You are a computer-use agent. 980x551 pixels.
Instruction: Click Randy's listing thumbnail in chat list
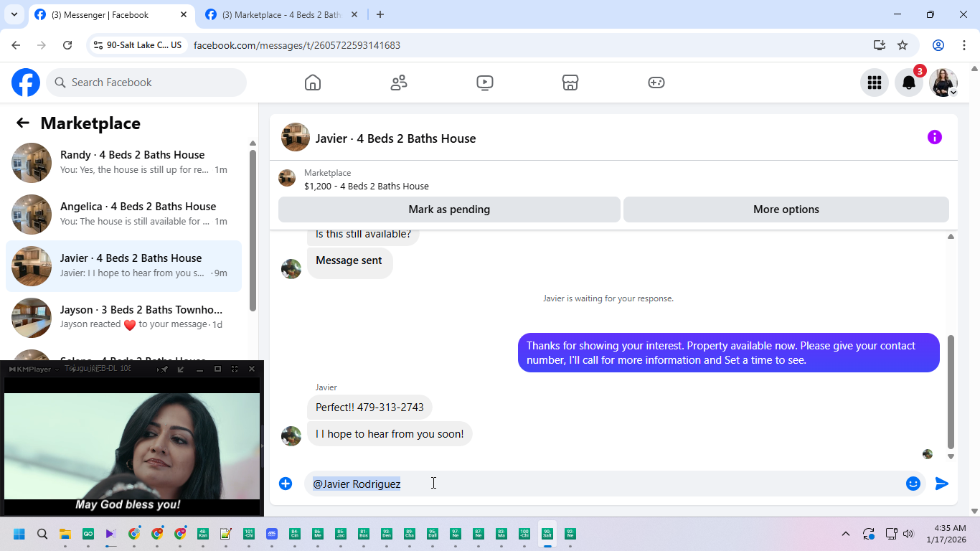coord(32,163)
